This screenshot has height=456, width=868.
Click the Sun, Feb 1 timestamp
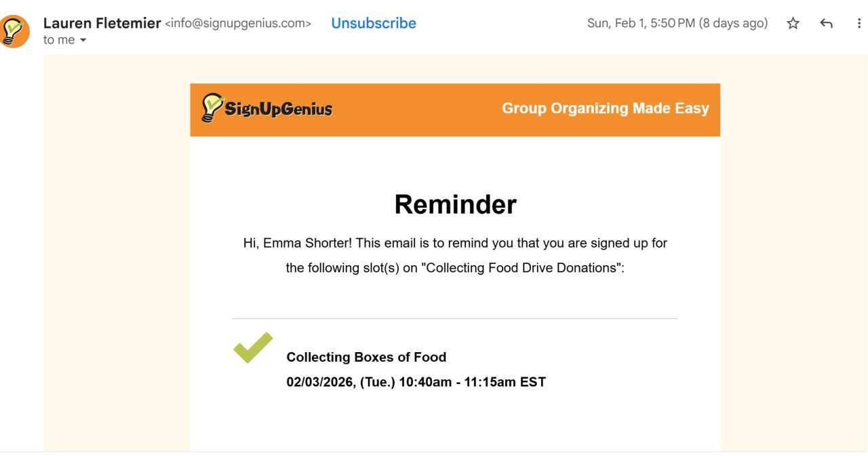(641, 24)
